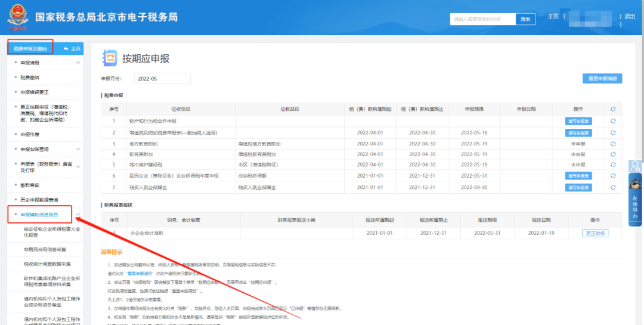The image size is (644, 325).
Task: Open 申报作废 in sidebar
Action: [30, 134]
